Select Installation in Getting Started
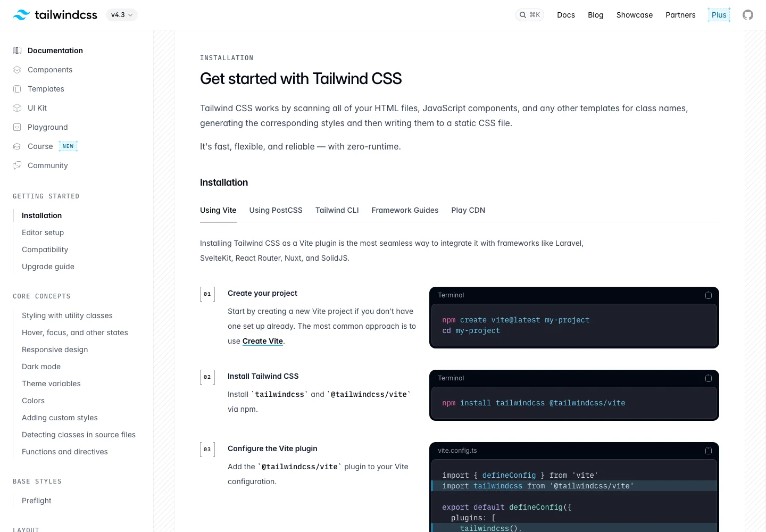The image size is (766, 532). 42,215
